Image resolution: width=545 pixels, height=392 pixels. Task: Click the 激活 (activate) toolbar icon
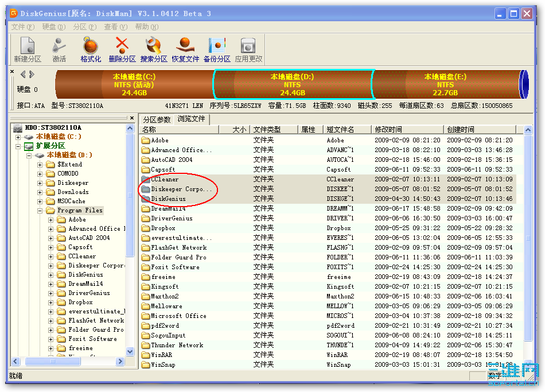point(59,46)
